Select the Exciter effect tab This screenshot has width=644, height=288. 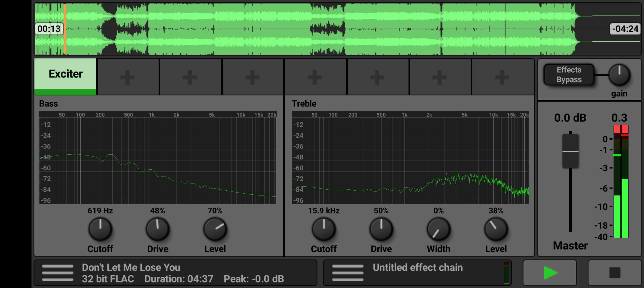65,75
